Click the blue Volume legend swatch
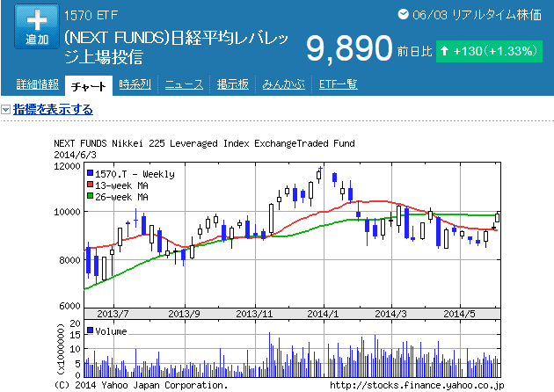 click(90, 330)
